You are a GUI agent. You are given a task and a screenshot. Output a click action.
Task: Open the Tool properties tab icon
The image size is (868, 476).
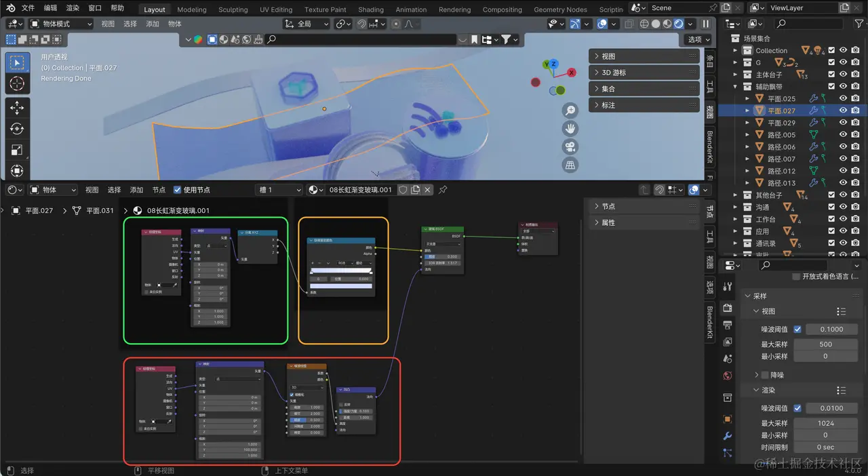click(728, 286)
